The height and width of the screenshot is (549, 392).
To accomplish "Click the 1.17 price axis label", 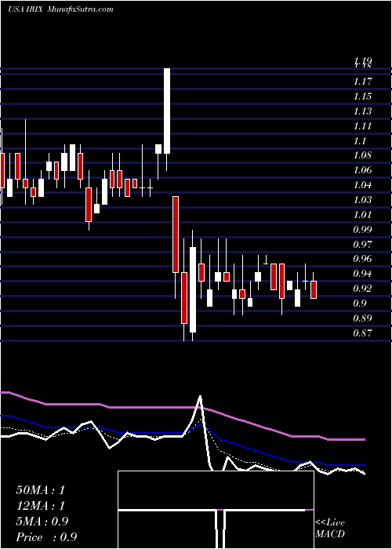I will click(x=363, y=82).
